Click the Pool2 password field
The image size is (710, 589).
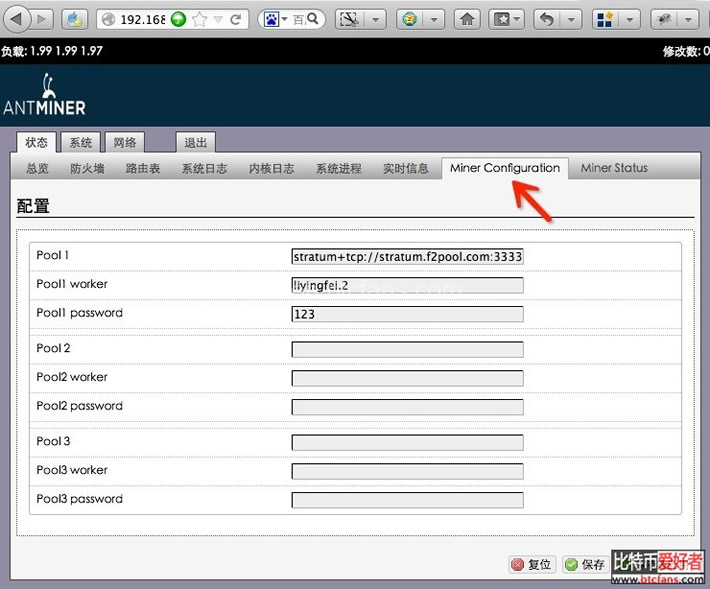[x=408, y=407]
